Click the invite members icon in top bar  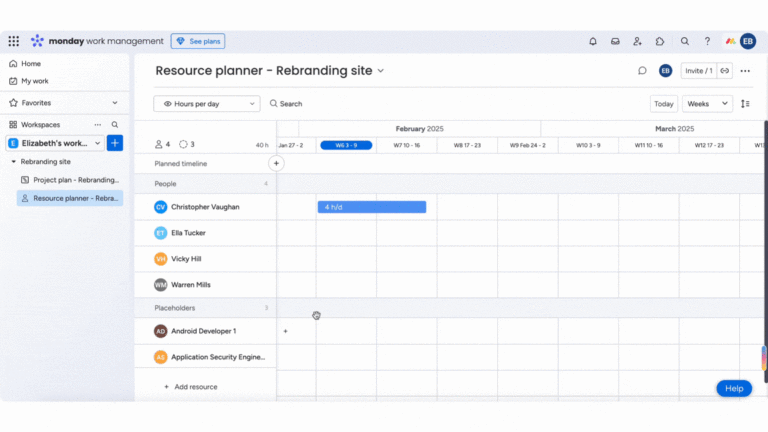637,42
